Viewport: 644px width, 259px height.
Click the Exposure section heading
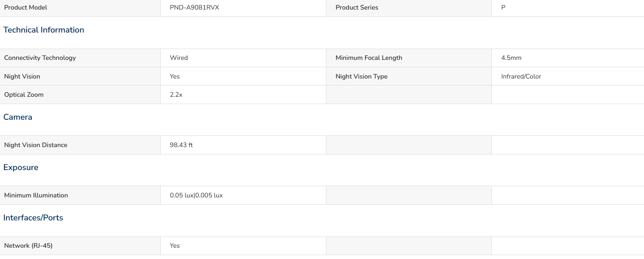[21, 167]
